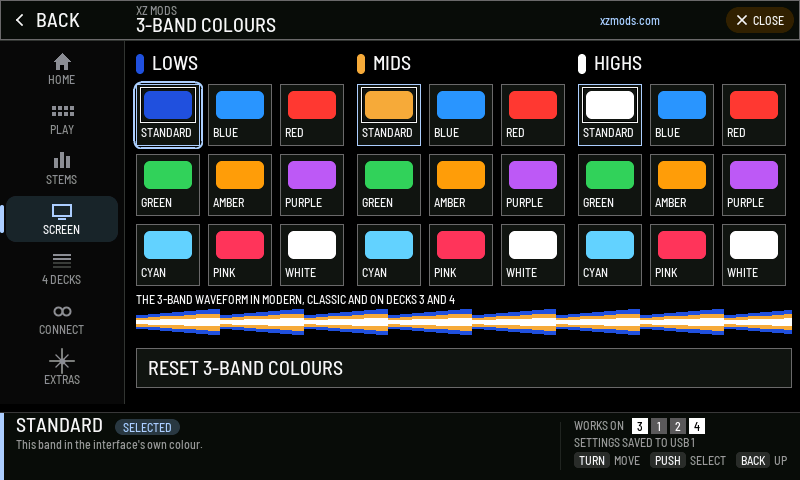
Task: Open the Home section in sidebar
Action: [x=62, y=69]
